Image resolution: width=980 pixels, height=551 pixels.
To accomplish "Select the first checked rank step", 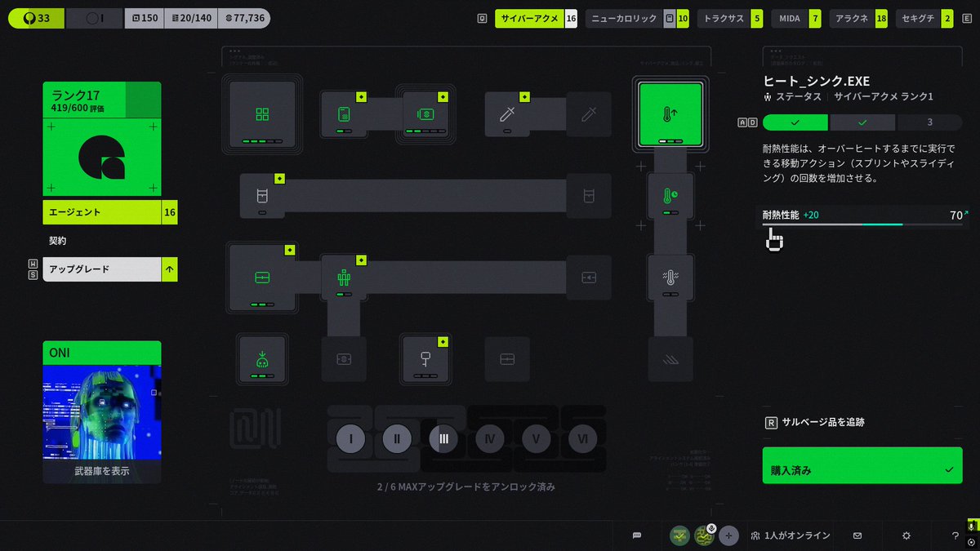I will (795, 122).
